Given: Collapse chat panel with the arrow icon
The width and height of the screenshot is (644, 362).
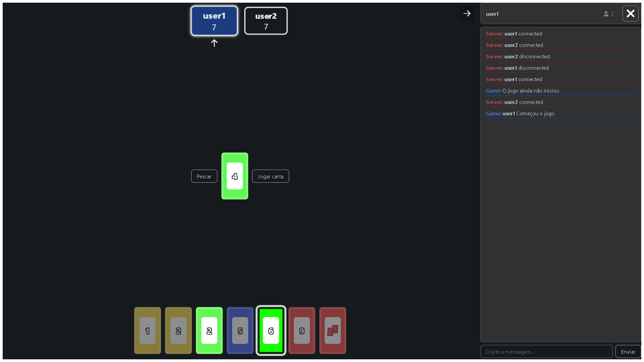Looking at the screenshot, I should pos(467,13).
